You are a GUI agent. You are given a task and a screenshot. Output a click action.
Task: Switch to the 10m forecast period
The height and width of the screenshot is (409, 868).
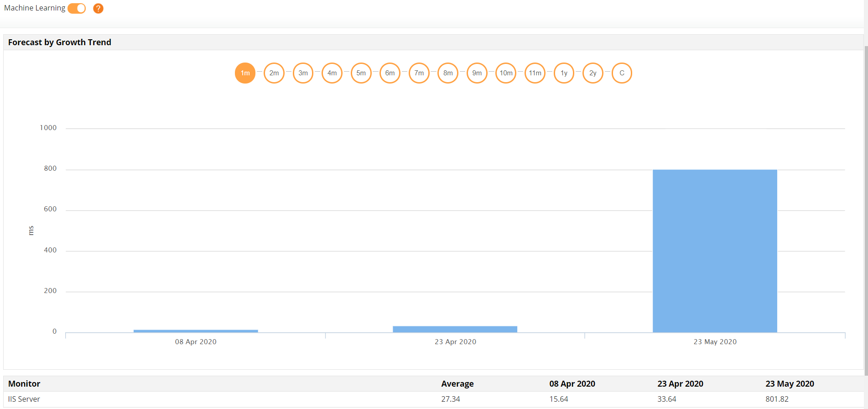click(x=506, y=73)
